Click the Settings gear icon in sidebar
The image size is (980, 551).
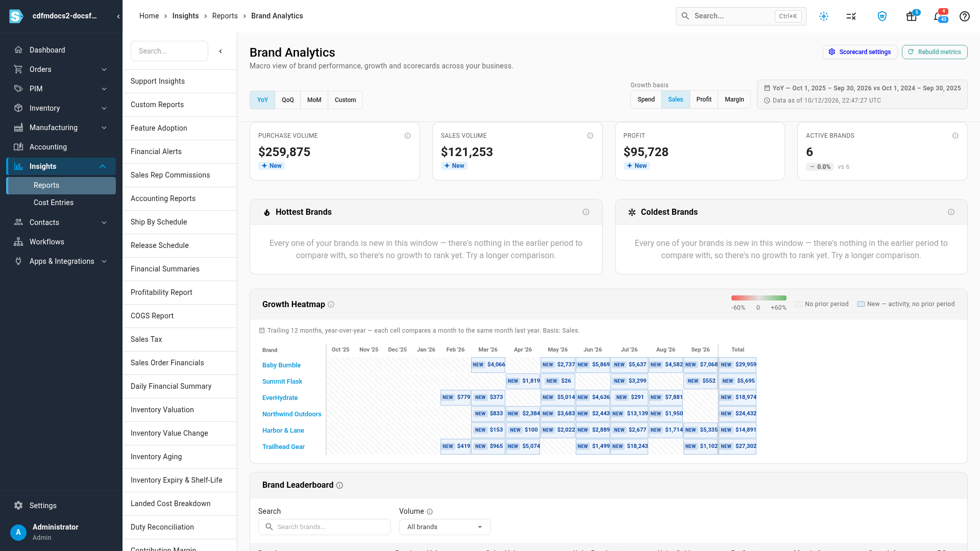coord(18,506)
